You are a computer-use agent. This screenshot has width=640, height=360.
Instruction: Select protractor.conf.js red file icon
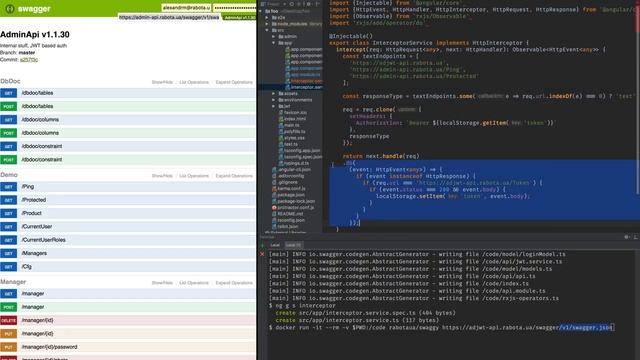pos(274,207)
